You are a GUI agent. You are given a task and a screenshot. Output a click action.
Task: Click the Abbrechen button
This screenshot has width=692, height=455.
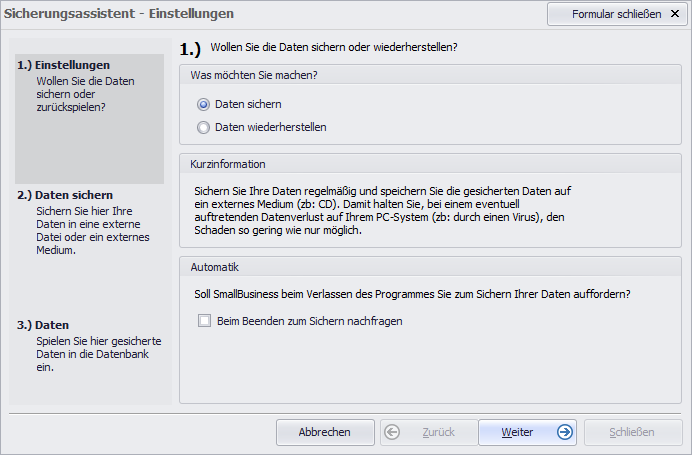pos(325,432)
